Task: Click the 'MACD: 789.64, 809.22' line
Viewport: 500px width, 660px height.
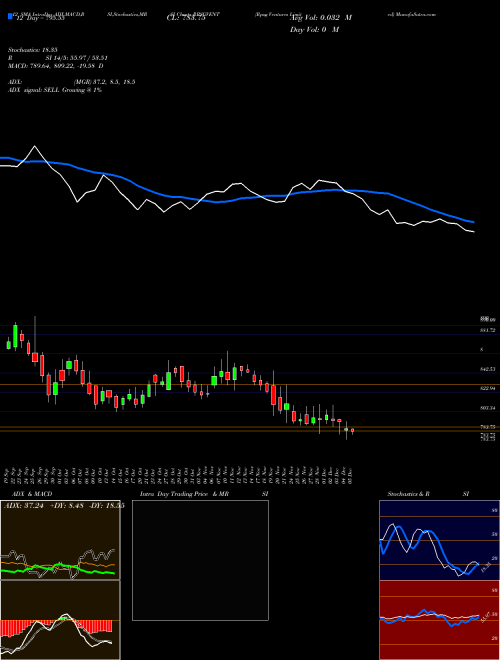Action: point(55,66)
